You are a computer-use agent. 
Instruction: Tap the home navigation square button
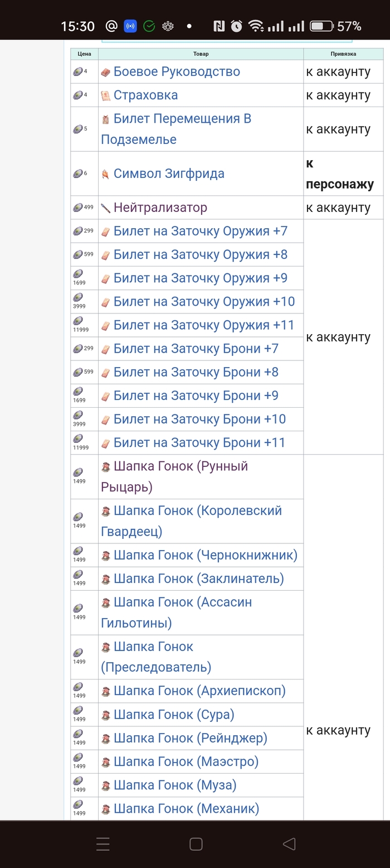(195, 844)
